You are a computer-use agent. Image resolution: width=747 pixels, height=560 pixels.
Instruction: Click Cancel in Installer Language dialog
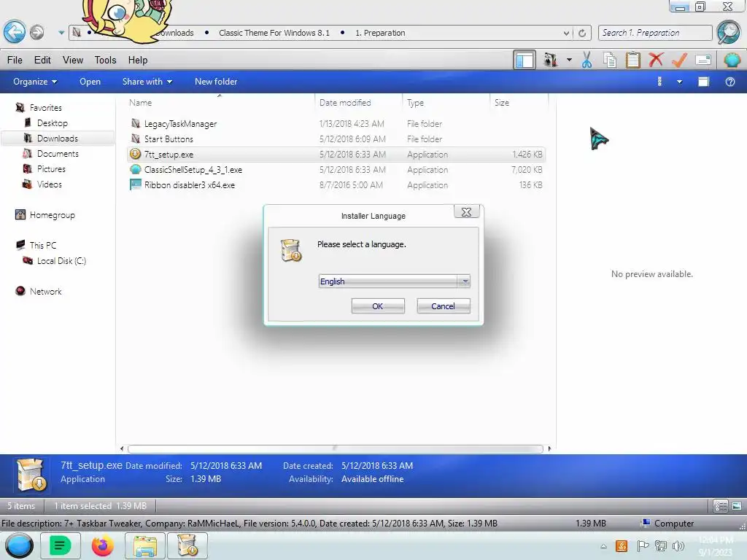pyautogui.click(x=443, y=306)
